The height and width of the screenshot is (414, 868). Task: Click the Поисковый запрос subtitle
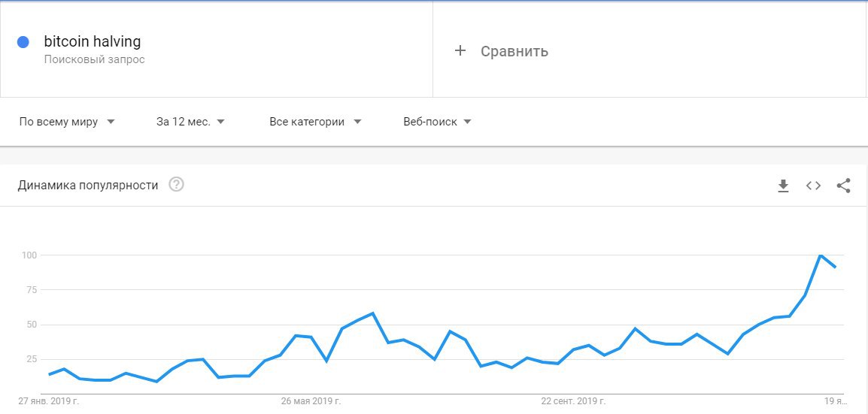(94, 59)
